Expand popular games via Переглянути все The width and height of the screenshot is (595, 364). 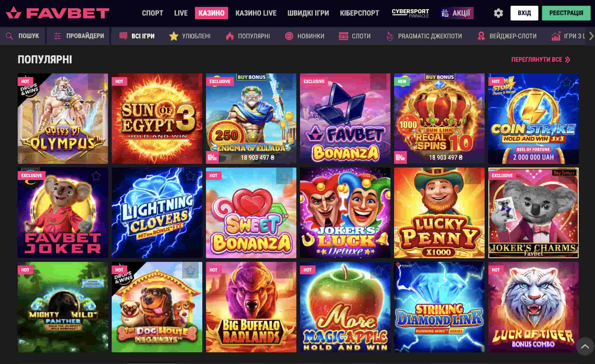pos(541,60)
